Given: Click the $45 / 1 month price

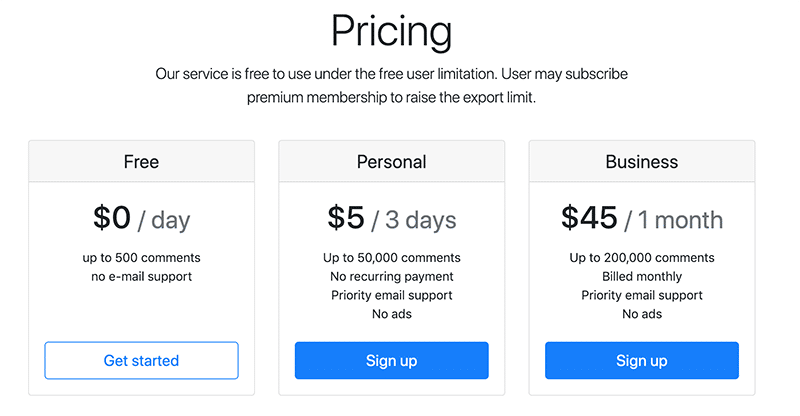Looking at the screenshot, I should pyautogui.click(x=641, y=218).
